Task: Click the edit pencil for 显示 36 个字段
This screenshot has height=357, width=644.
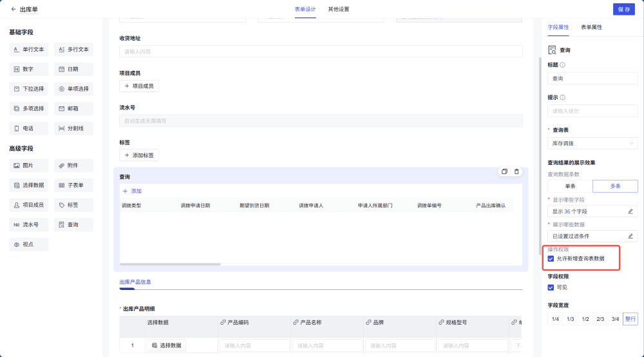Action: (630, 211)
